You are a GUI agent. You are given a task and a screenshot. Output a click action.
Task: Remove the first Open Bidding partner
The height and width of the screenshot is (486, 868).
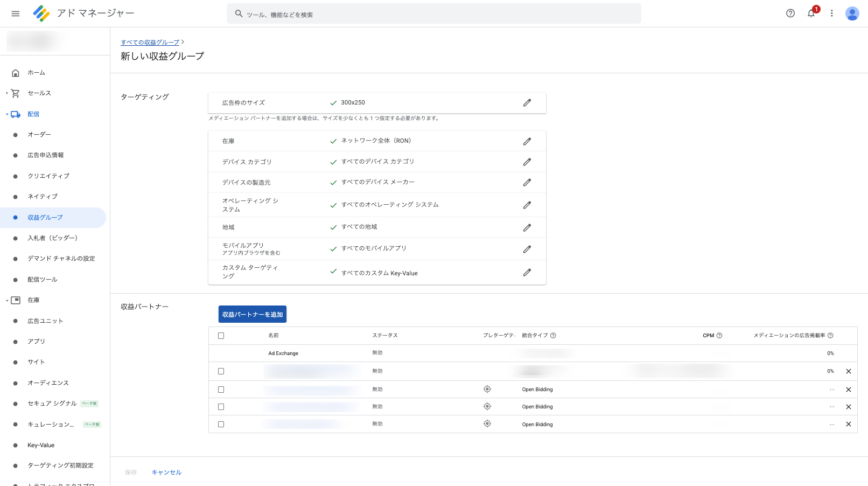click(x=849, y=390)
